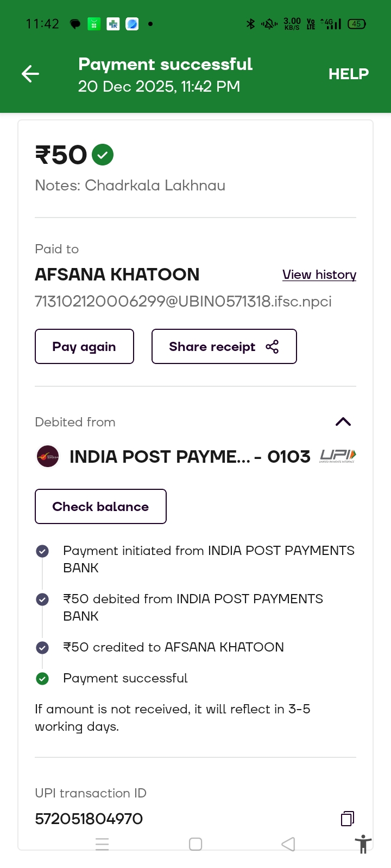Tap the ₹50 credited step checkmark
Image resolution: width=391 pixels, height=868 pixels.
tap(42, 647)
